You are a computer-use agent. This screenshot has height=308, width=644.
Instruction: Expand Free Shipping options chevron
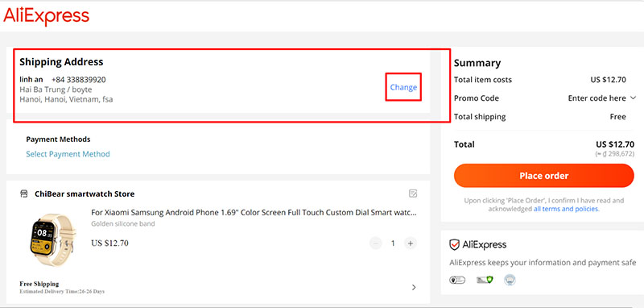[x=414, y=287]
